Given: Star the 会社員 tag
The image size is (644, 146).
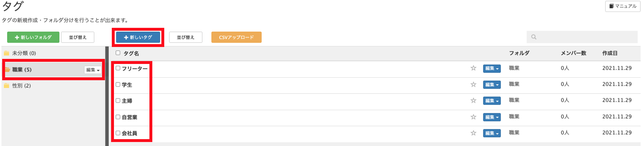Looking at the screenshot, I should coord(473,133).
